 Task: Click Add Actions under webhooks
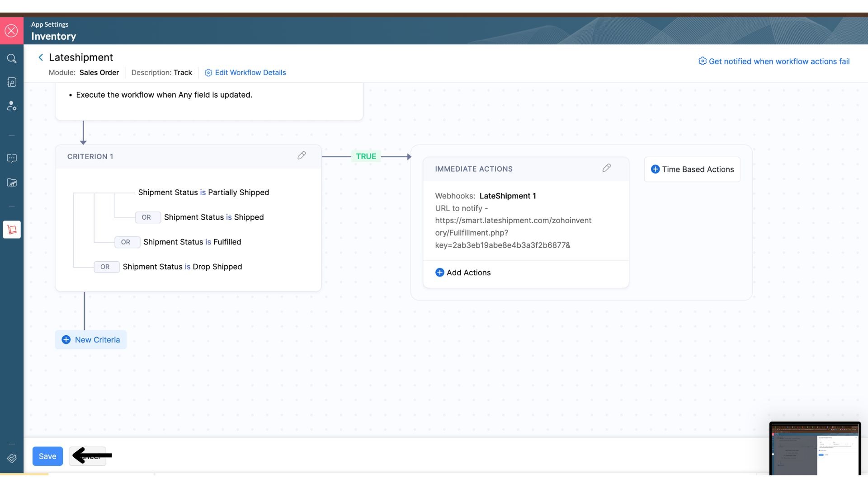click(x=463, y=272)
